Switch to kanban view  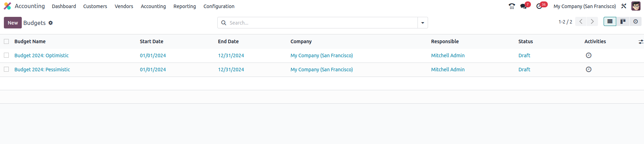tap(623, 21)
